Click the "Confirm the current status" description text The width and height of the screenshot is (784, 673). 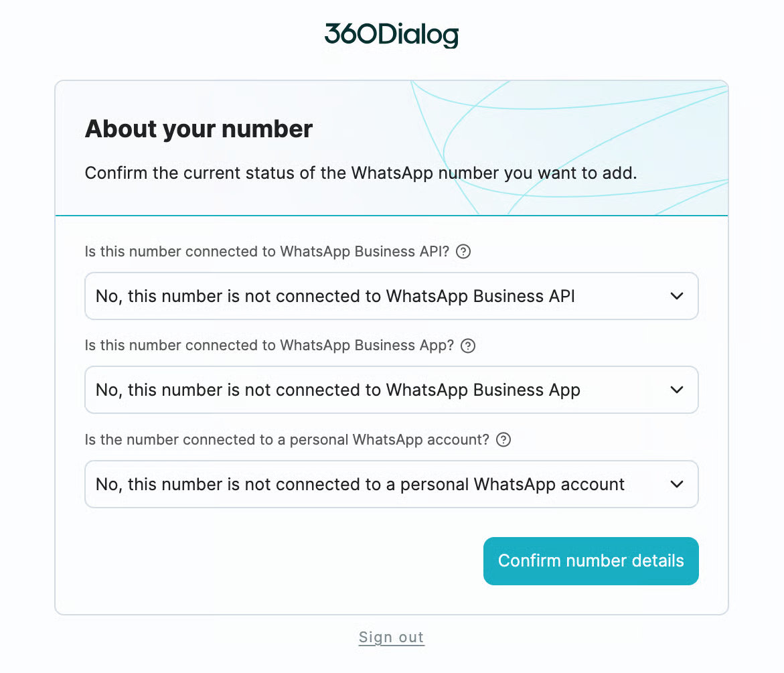(361, 173)
